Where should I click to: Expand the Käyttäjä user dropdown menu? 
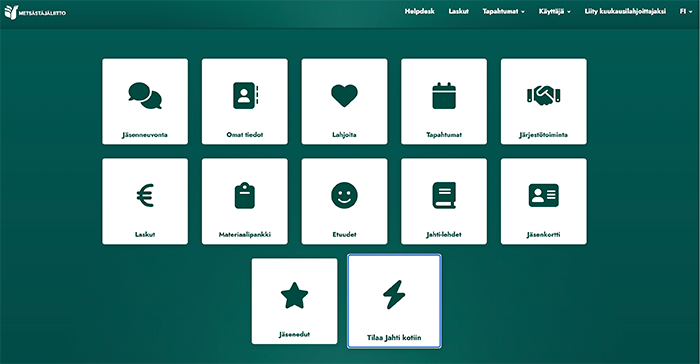click(554, 11)
